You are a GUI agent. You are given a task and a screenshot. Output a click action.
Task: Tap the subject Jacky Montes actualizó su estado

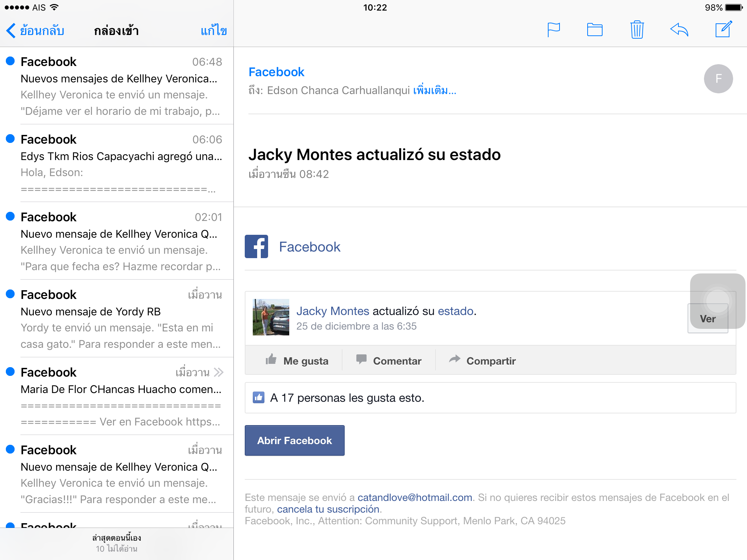click(374, 155)
